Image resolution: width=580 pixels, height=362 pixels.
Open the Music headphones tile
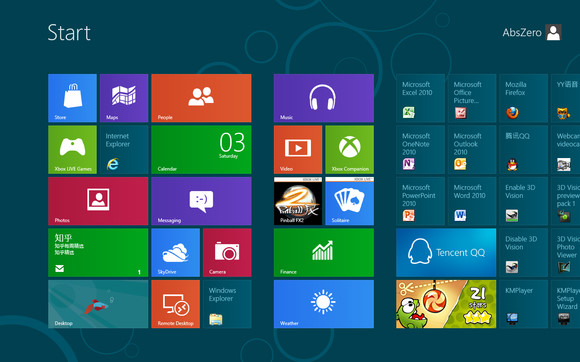click(x=324, y=98)
